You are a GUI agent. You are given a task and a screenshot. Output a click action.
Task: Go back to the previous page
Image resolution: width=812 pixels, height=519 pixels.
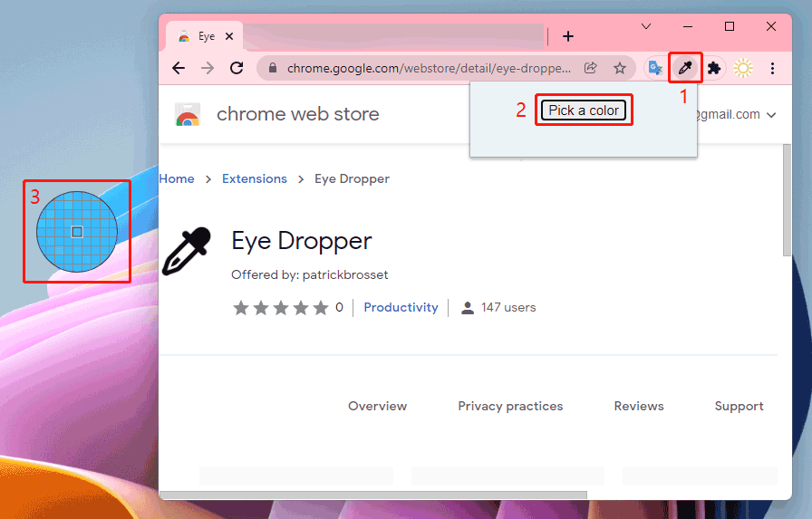pyautogui.click(x=179, y=68)
